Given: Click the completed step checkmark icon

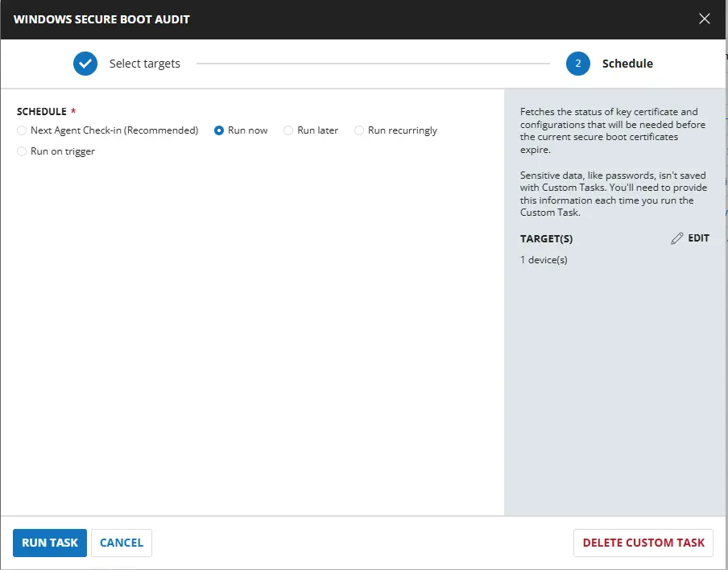Looking at the screenshot, I should (85, 64).
